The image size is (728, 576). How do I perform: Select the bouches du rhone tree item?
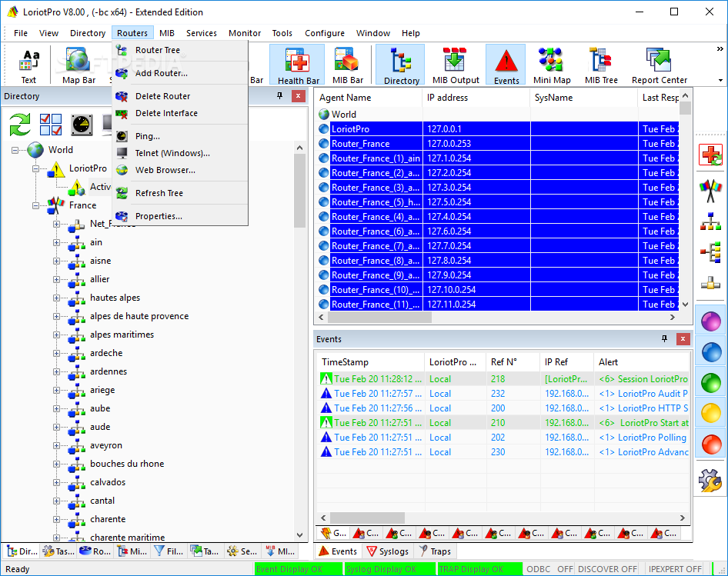127,464
